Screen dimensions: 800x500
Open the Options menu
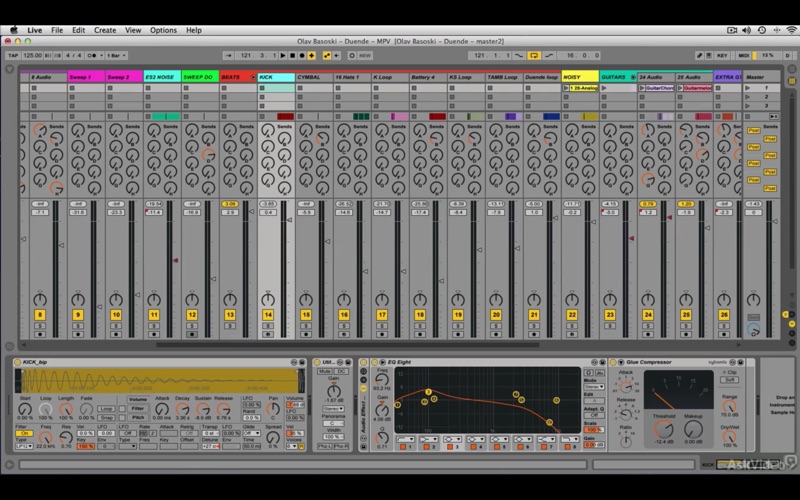pyautogui.click(x=163, y=30)
